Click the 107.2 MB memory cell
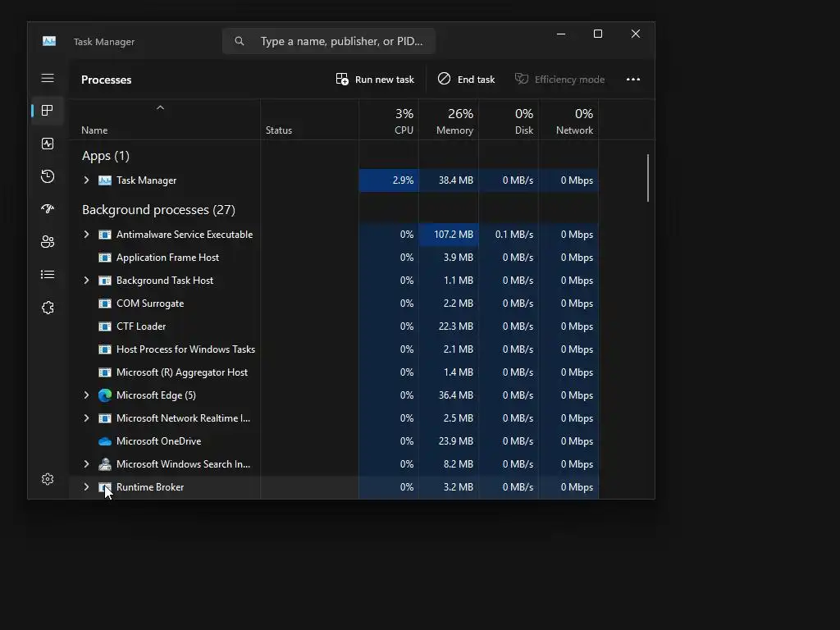Screen dimensions: 840x630 (x=449, y=235)
